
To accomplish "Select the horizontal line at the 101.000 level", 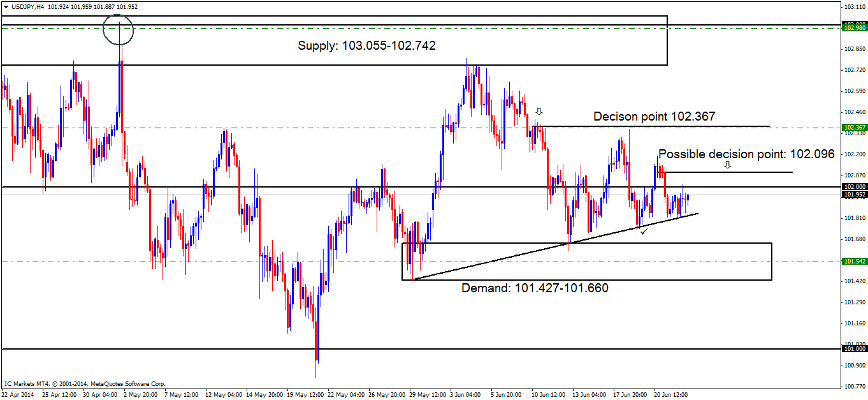I will pyautogui.click(x=421, y=349).
